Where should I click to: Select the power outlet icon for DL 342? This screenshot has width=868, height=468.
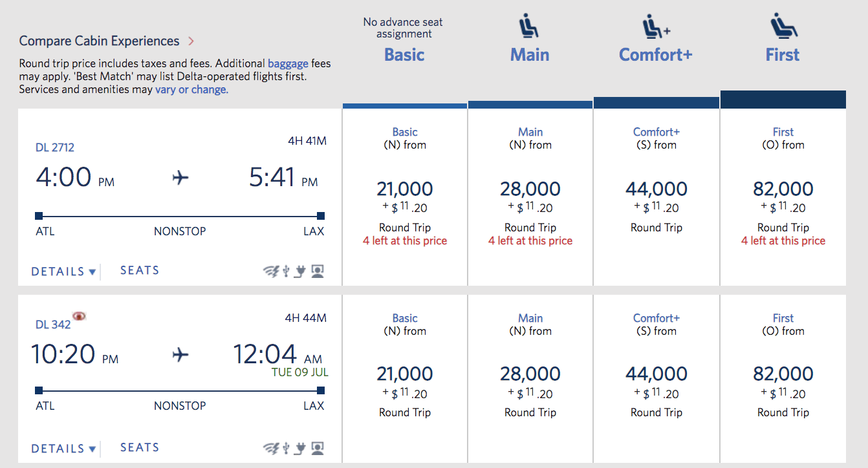299,447
